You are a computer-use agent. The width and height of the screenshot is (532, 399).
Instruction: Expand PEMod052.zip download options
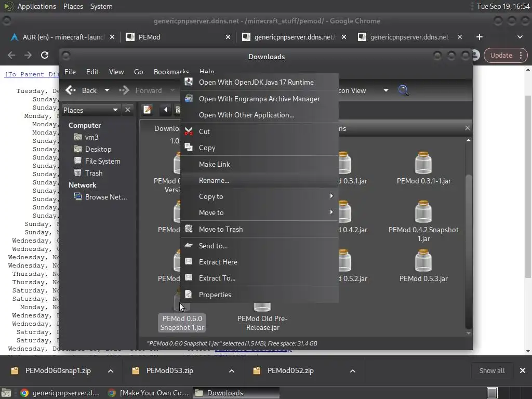point(353,371)
